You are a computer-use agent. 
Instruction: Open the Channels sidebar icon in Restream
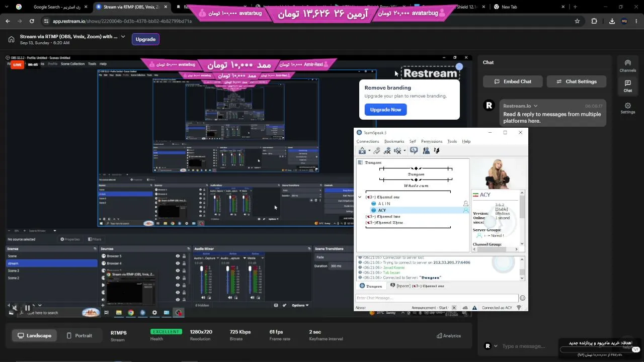[627, 66]
